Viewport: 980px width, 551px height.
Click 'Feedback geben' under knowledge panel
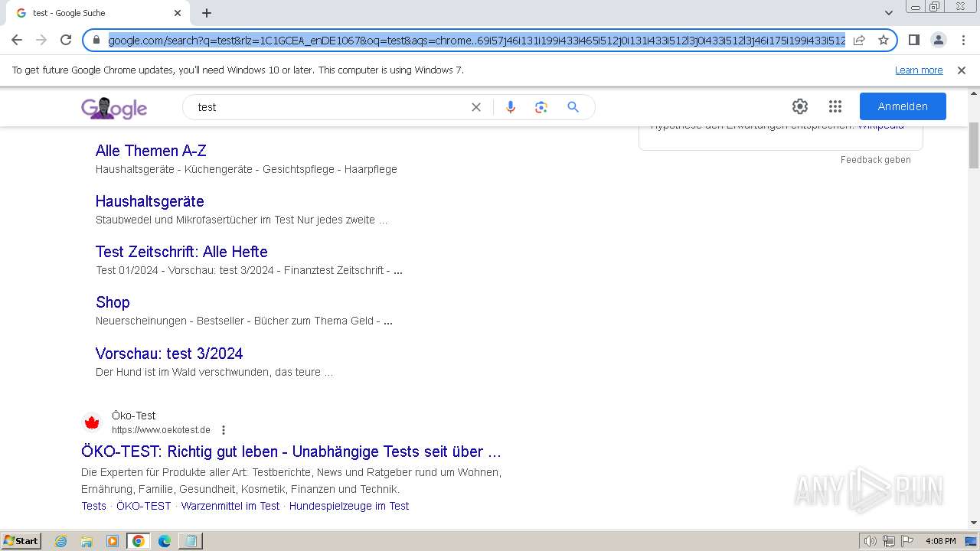click(876, 160)
